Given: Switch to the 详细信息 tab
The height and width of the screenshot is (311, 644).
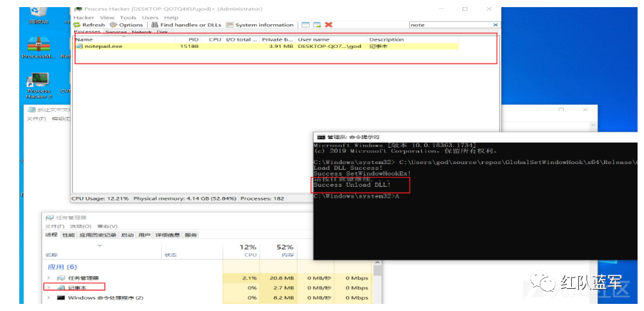Looking at the screenshot, I should point(168,235).
